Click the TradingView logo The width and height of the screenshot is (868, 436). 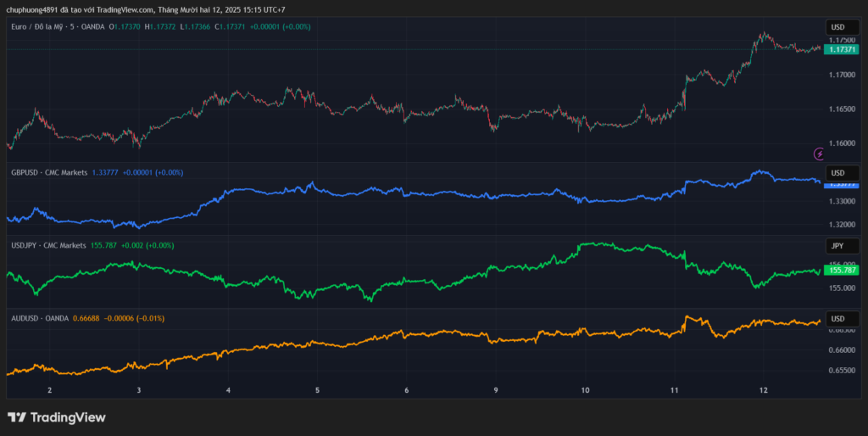point(56,417)
